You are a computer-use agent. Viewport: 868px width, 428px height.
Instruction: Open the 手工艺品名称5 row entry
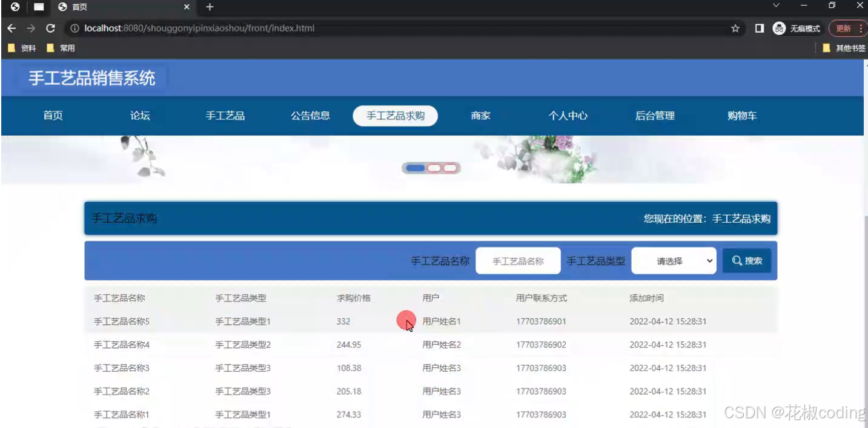click(x=123, y=321)
